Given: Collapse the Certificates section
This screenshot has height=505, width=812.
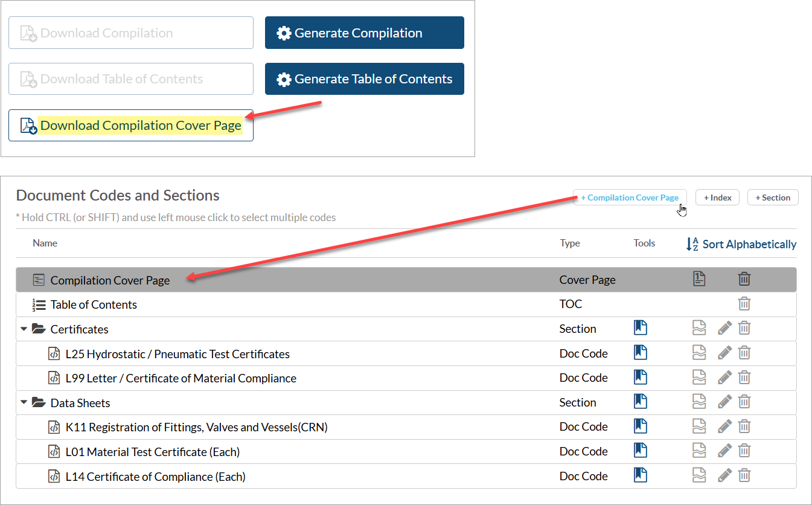Looking at the screenshot, I should [24, 329].
